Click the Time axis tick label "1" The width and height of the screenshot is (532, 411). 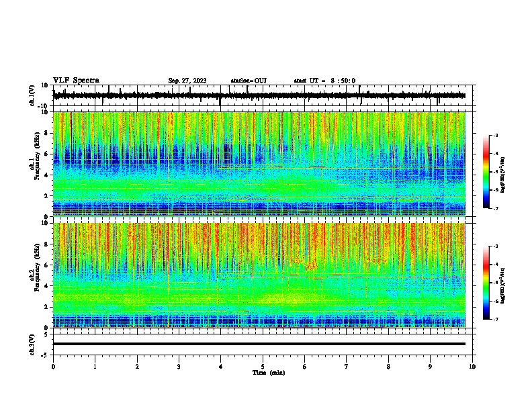coord(95,367)
